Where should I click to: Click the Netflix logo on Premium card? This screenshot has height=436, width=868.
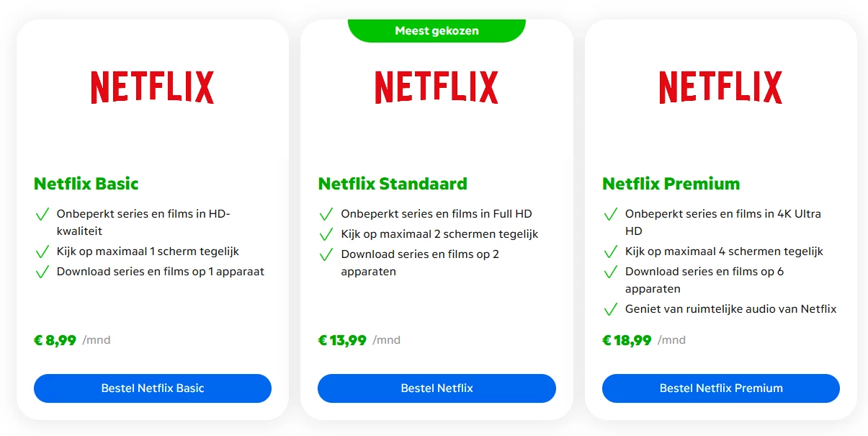click(720, 87)
